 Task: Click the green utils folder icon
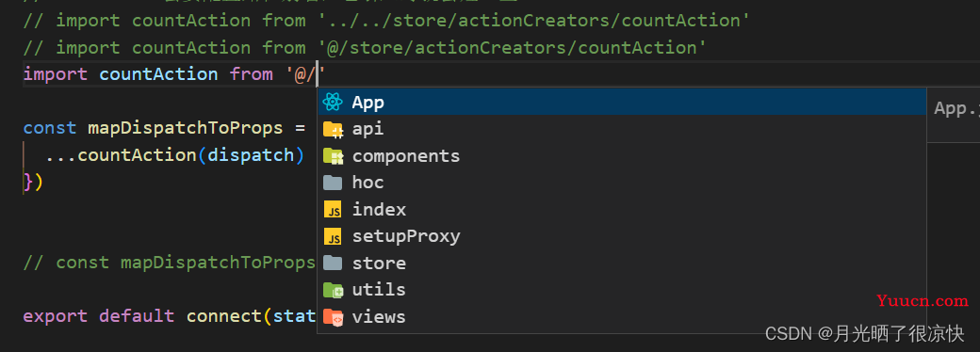(x=334, y=290)
